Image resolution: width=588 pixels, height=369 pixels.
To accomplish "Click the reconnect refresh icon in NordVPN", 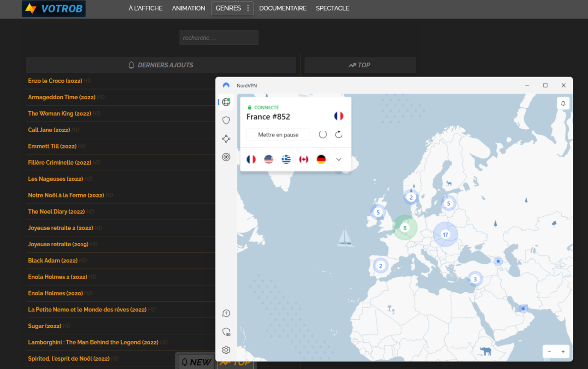I will pyautogui.click(x=339, y=134).
